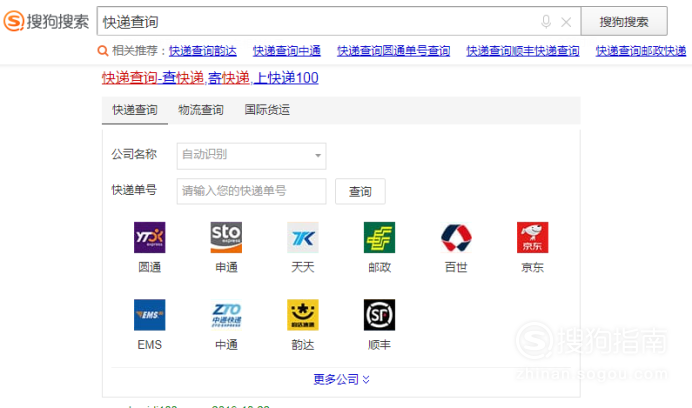Open the 公司名称 company dropdown
The image size is (692, 408).
click(x=251, y=155)
